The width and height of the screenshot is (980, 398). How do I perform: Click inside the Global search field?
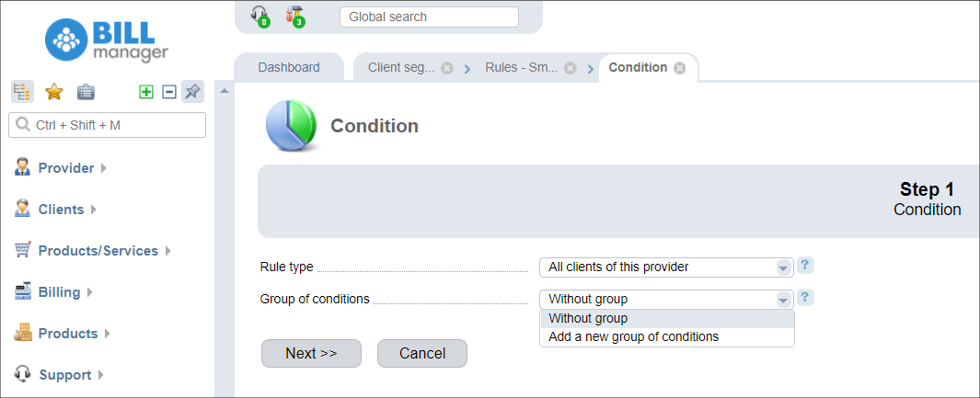(x=429, y=17)
